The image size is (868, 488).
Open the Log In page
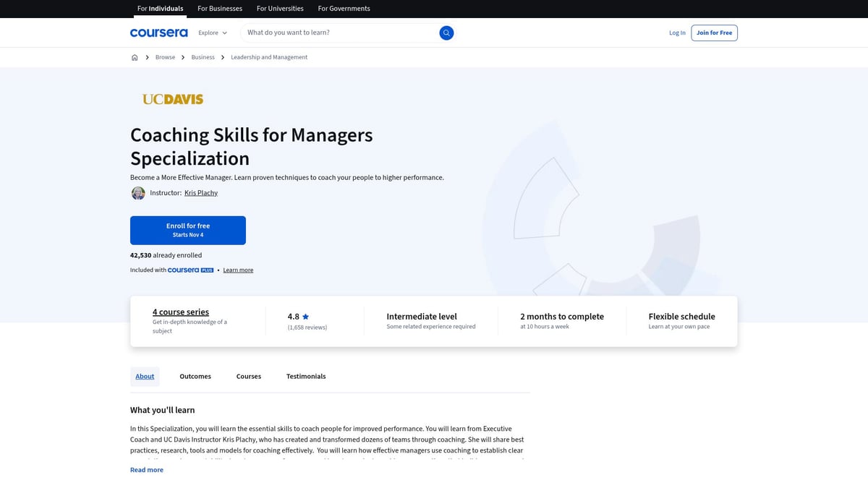[676, 33]
